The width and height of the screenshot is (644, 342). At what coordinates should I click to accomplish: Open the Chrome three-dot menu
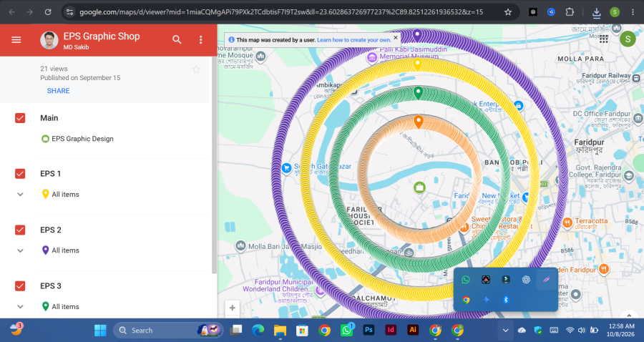pyautogui.click(x=633, y=12)
